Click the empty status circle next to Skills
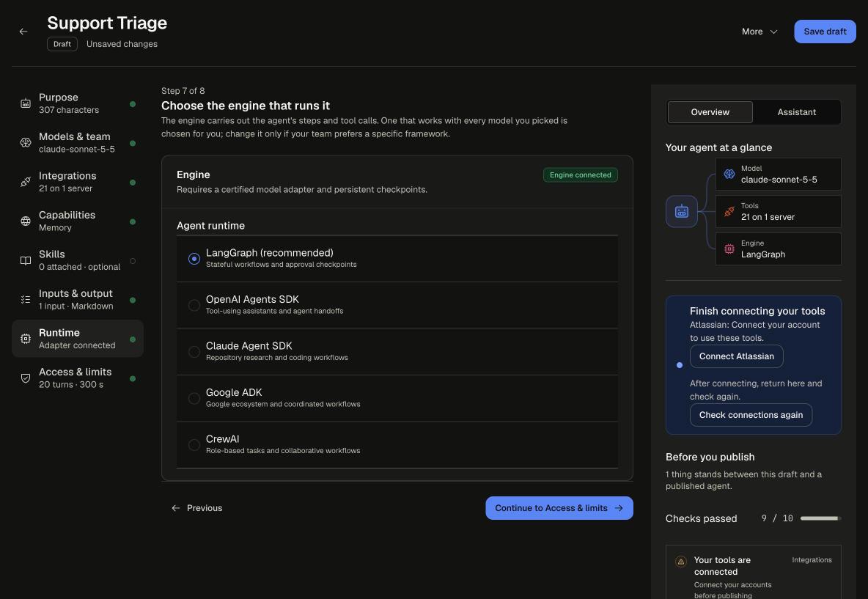Screen dimensions: 868x599 132,261
